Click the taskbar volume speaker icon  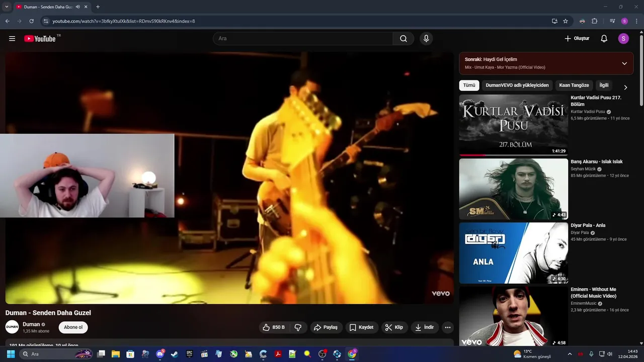pyautogui.click(x=610, y=354)
